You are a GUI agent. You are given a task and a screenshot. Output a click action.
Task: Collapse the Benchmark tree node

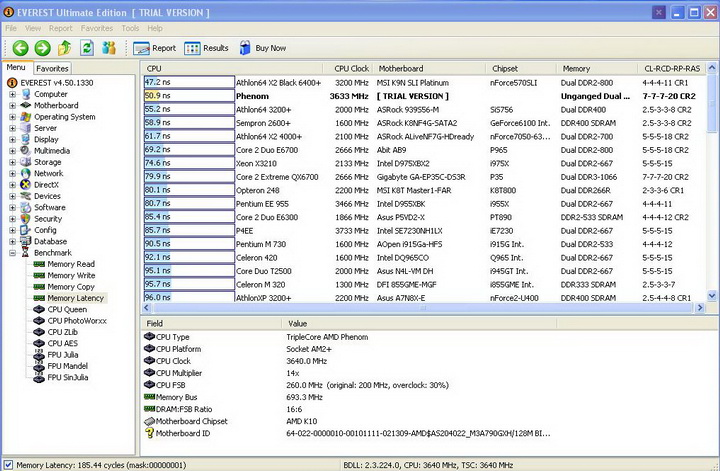pyautogui.click(x=12, y=252)
